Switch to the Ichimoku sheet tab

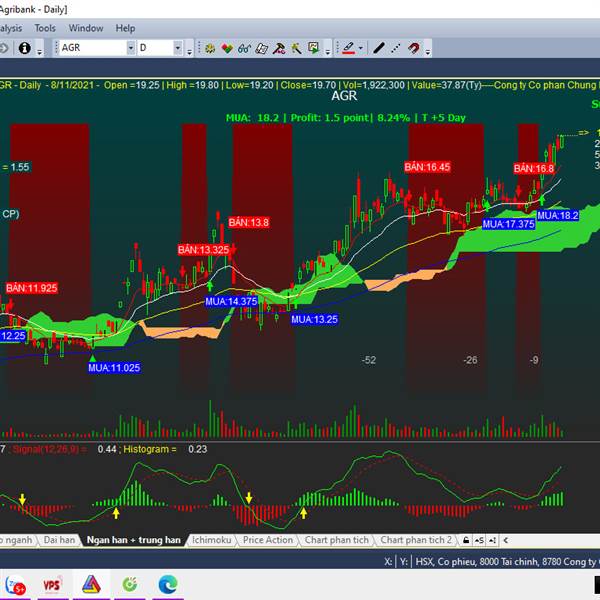[x=212, y=540]
